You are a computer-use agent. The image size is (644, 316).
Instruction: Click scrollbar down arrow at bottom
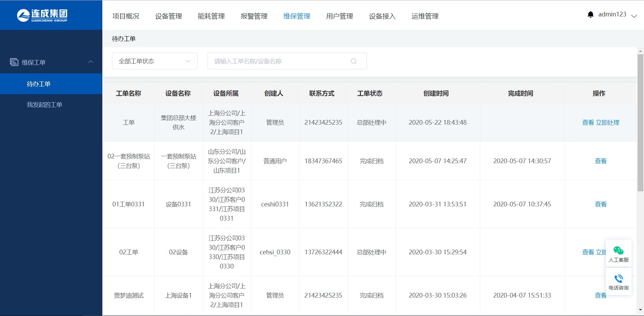[x=640, y=310]
